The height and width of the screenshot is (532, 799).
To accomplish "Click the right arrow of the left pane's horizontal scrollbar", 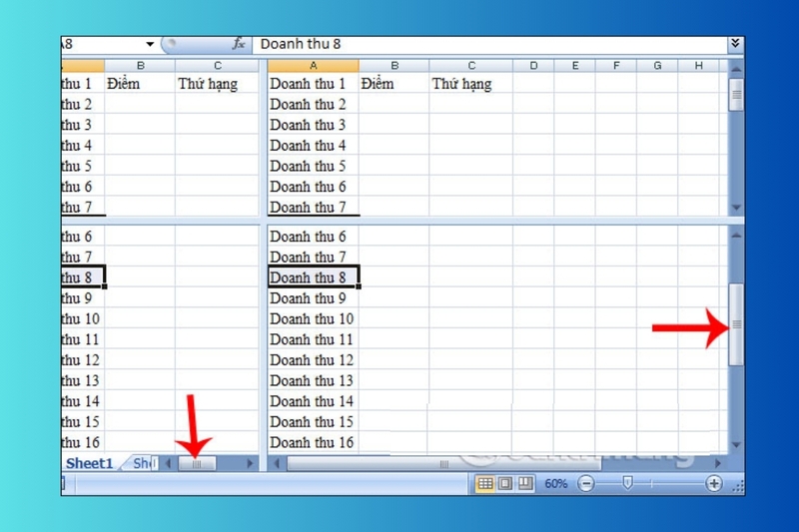I will 250,463.
